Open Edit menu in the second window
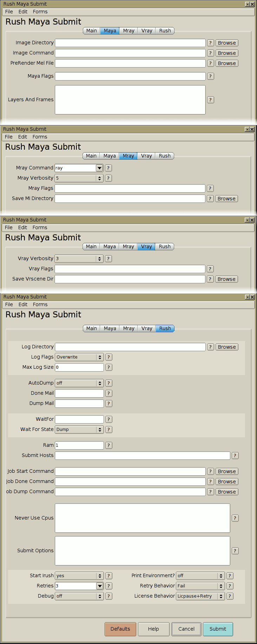The height and width of the screenshot is (644, 257). (x=23, y=137)
